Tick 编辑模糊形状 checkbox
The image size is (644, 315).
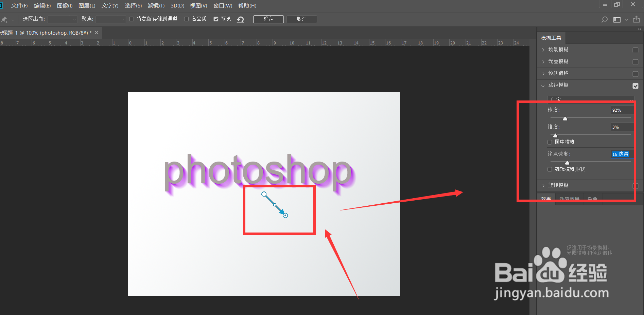pyautogui.click(x=550, y=169)
